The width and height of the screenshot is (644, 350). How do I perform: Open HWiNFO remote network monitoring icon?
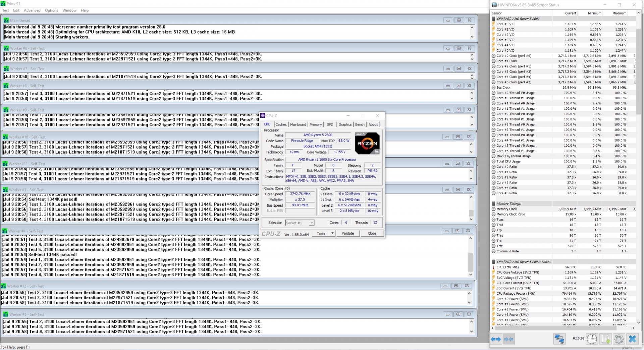[559, 339]
